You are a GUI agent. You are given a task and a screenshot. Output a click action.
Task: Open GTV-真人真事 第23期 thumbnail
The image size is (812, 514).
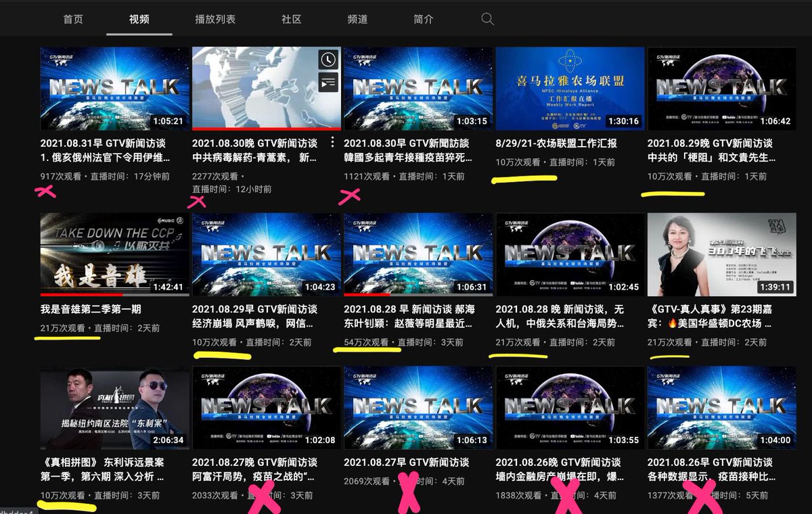[722, 254]
